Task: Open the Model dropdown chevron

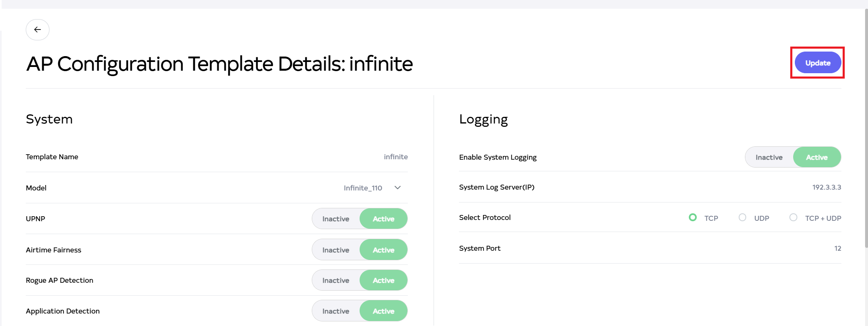Action: (x=397, y=188)
